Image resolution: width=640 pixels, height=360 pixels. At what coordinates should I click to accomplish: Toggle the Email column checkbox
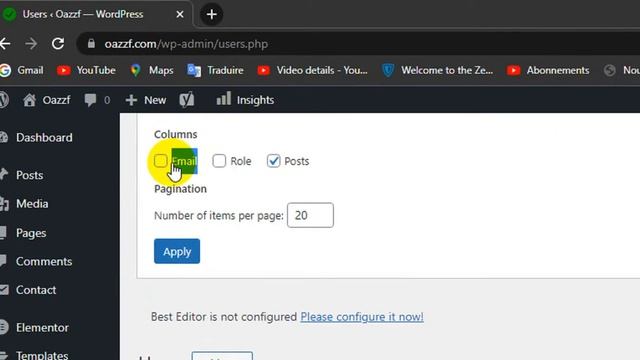point(160,161)
